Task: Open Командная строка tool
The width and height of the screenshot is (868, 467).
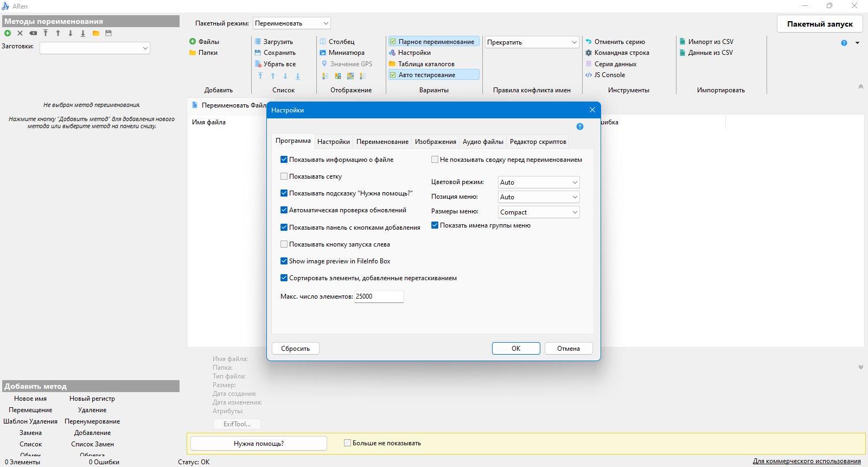Action: coord(617,53)
